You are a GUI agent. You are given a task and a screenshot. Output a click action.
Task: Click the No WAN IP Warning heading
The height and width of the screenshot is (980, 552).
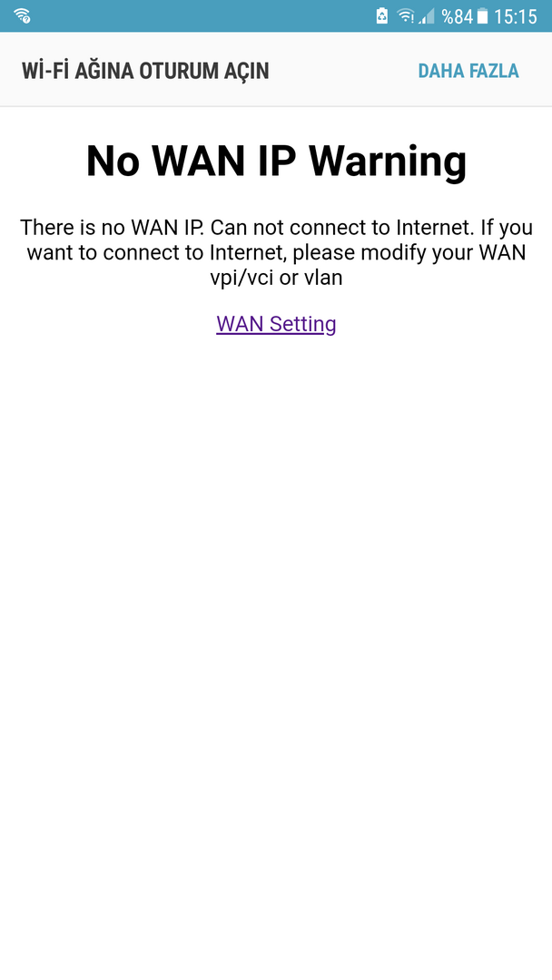[x=276, y=160]
